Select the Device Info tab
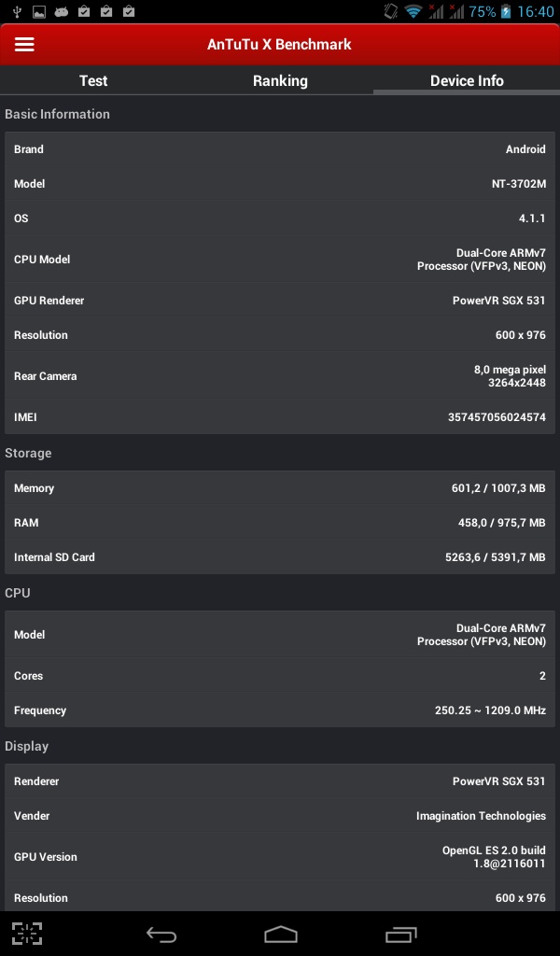The height and width of the screenshot is (956, 560). pyautogui.click(x=467, y=80)
